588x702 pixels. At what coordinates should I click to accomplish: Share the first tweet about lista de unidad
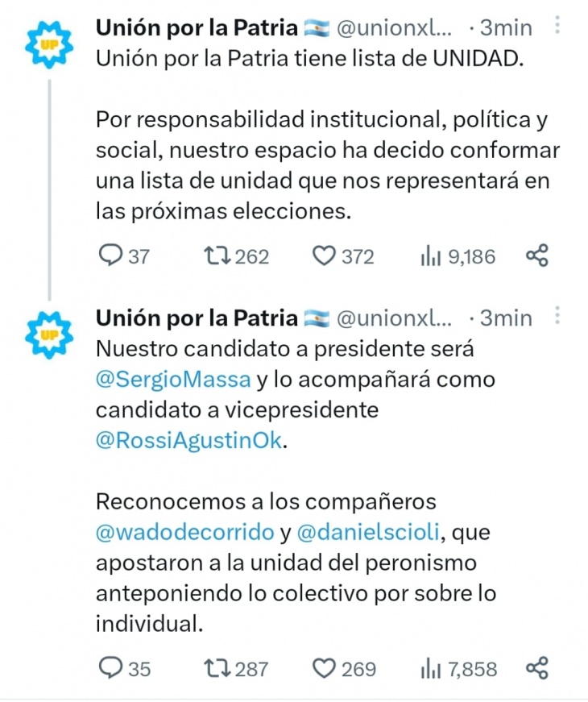[537, 256]
